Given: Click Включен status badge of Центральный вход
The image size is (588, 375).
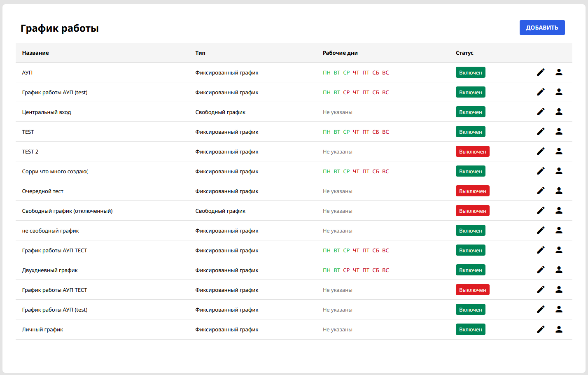Looking at the screenshot, I should point(470,112).
